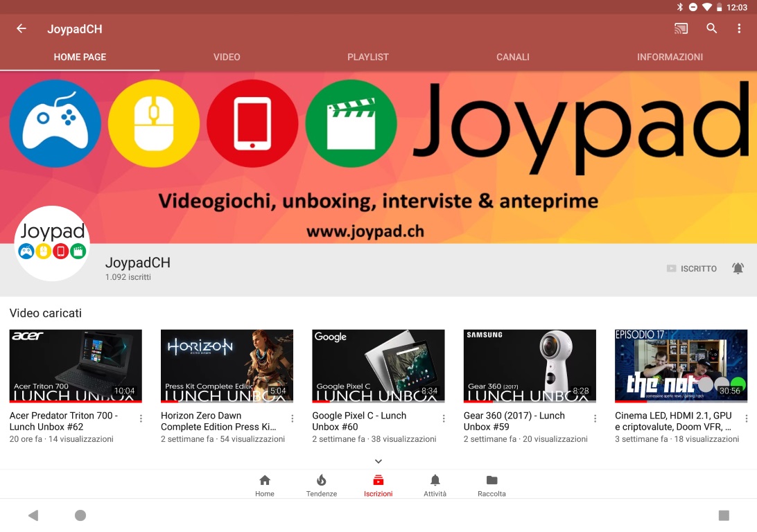Tap the "20 ore fa · 14 visualizzazioni" text
The image size is (757, 532).
pyautogui.click(x=61, y=439)
